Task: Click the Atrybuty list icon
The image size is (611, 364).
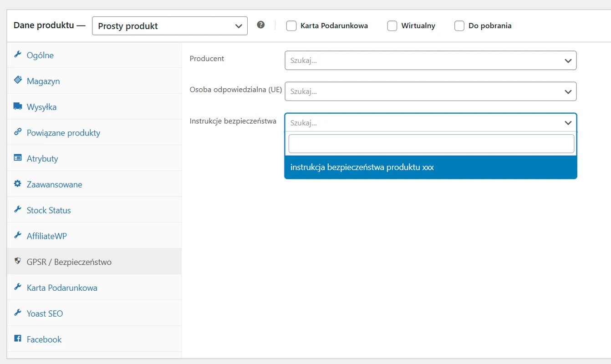Action: [18, 158]
